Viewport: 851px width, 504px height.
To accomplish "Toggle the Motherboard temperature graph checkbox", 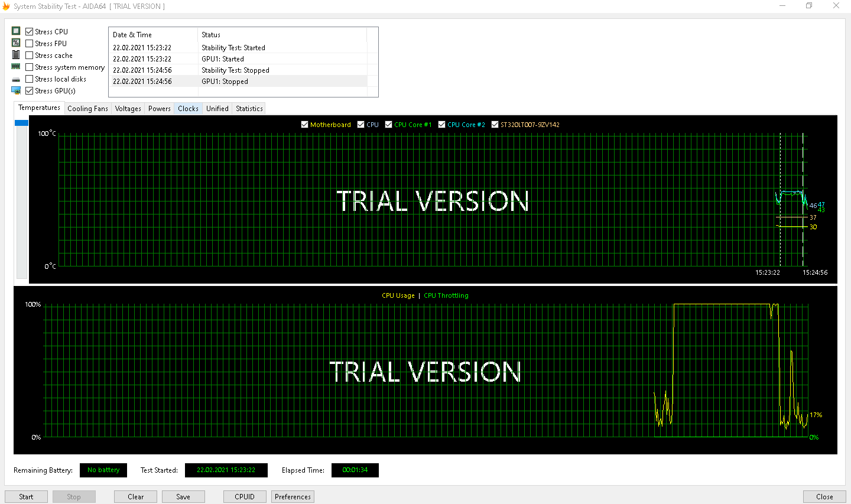I will [x=305, y=125].
